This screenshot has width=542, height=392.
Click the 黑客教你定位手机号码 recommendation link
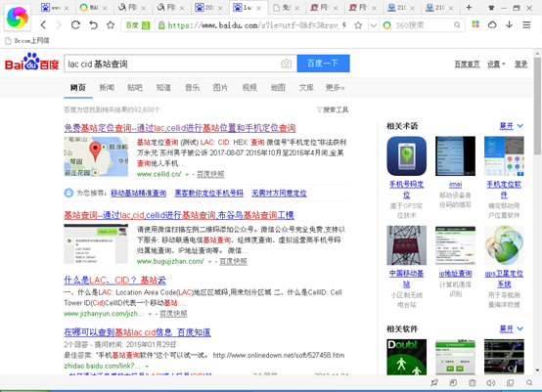tap(208, 193)
